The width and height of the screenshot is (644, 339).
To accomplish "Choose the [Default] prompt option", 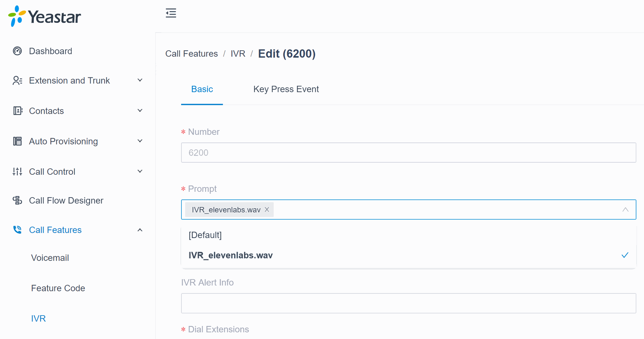I will (x=205, y=235).
